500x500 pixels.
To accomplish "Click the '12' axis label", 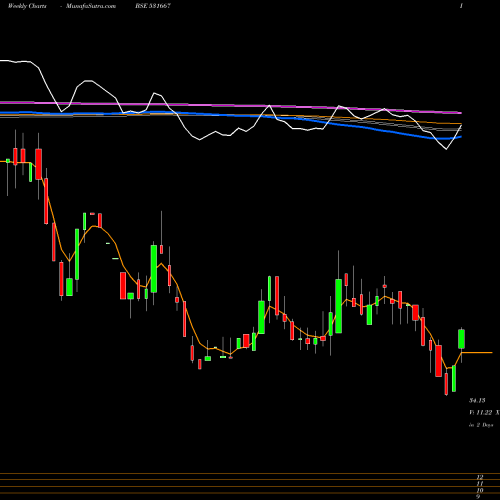I will (480, 477).
